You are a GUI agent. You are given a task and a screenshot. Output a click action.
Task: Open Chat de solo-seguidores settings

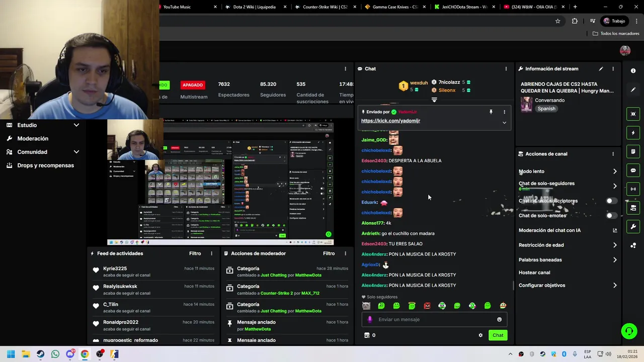tap(568, 186)
